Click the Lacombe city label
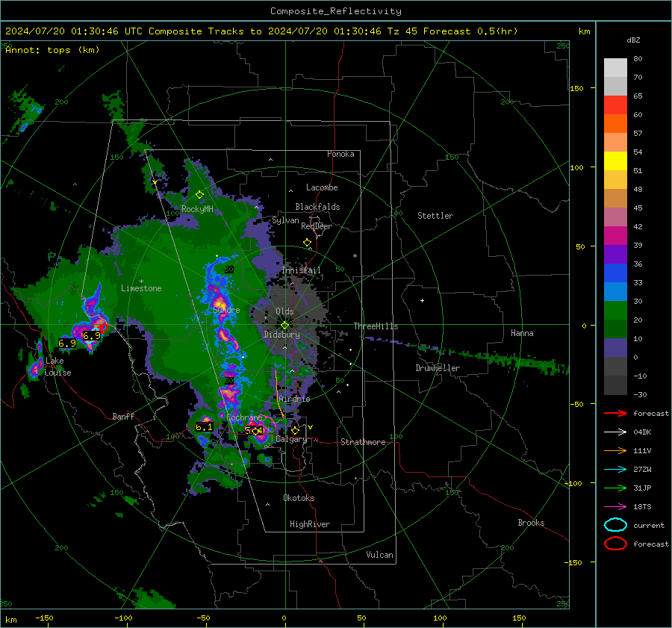This screenshot has width=672, height=628. tap(322, 187)
